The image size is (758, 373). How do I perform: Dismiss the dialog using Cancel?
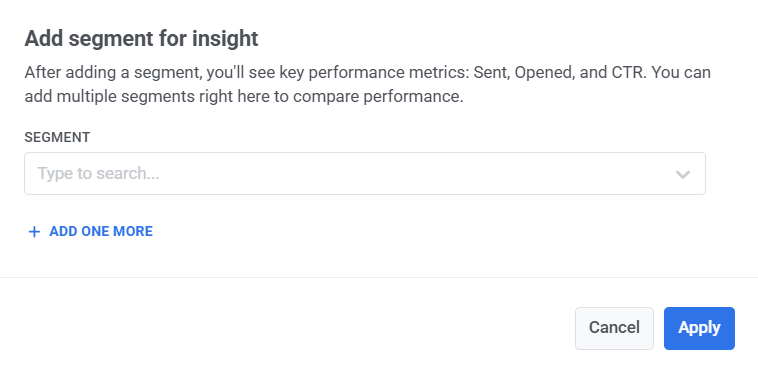(614, 328)
